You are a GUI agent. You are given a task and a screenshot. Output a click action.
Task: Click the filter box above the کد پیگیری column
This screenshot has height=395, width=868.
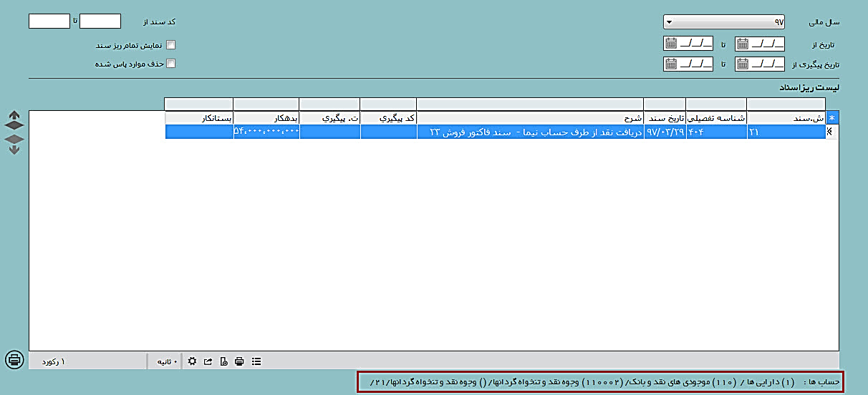click(x=388, y=104)
